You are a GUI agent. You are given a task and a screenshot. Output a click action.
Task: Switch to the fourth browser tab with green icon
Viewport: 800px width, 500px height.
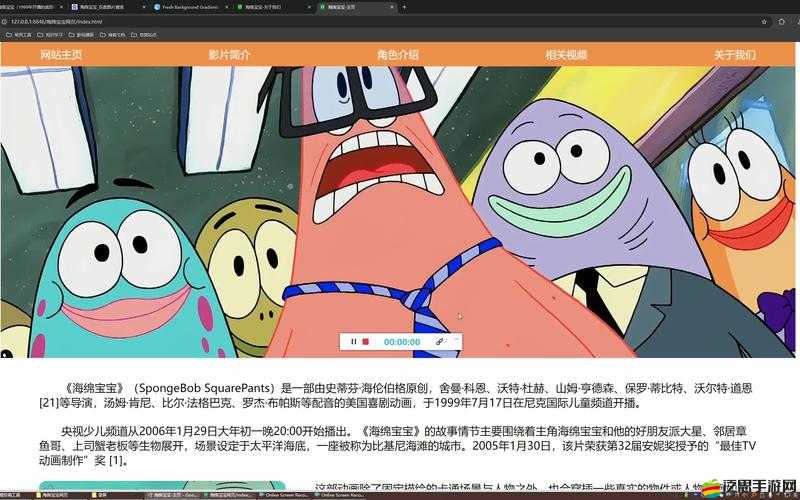point(273,7)
